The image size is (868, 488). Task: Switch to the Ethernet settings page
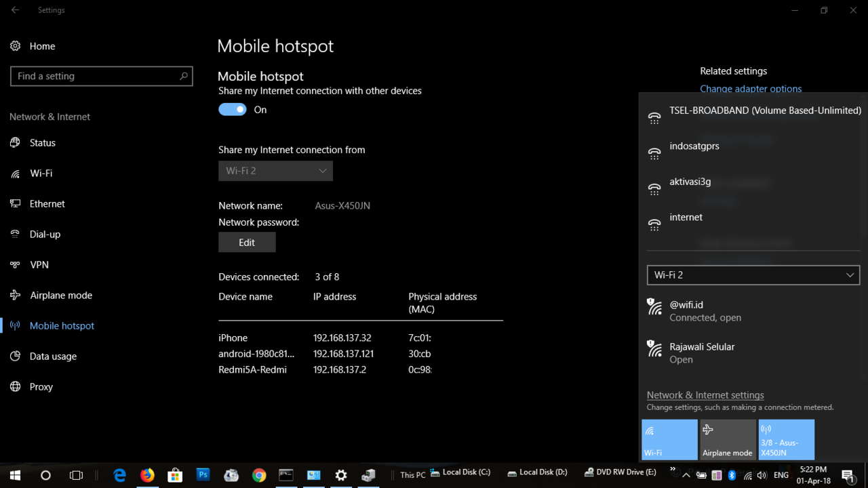click(47, 204)
